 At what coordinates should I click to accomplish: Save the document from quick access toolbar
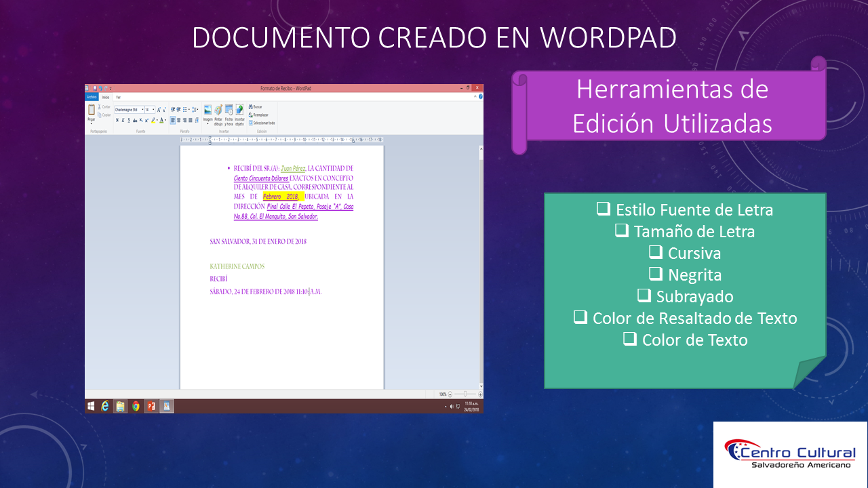point(95,88)
